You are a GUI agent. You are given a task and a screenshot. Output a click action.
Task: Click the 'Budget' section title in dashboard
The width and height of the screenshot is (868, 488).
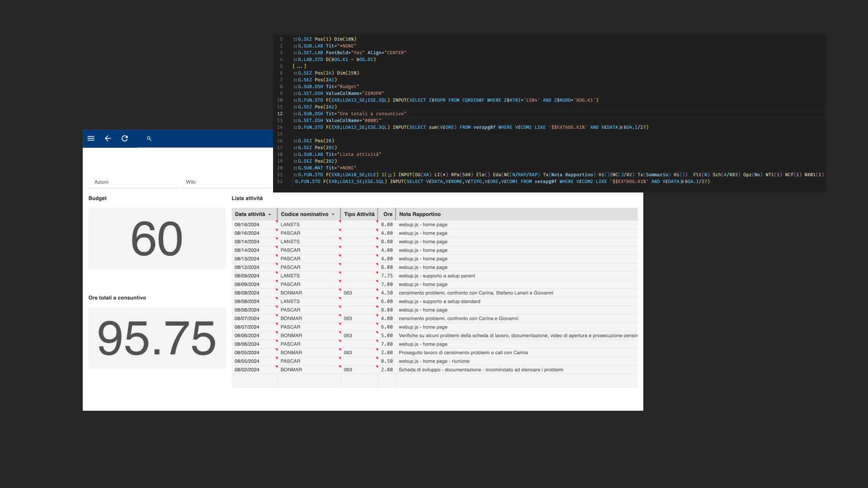click(x=98, y=198)
